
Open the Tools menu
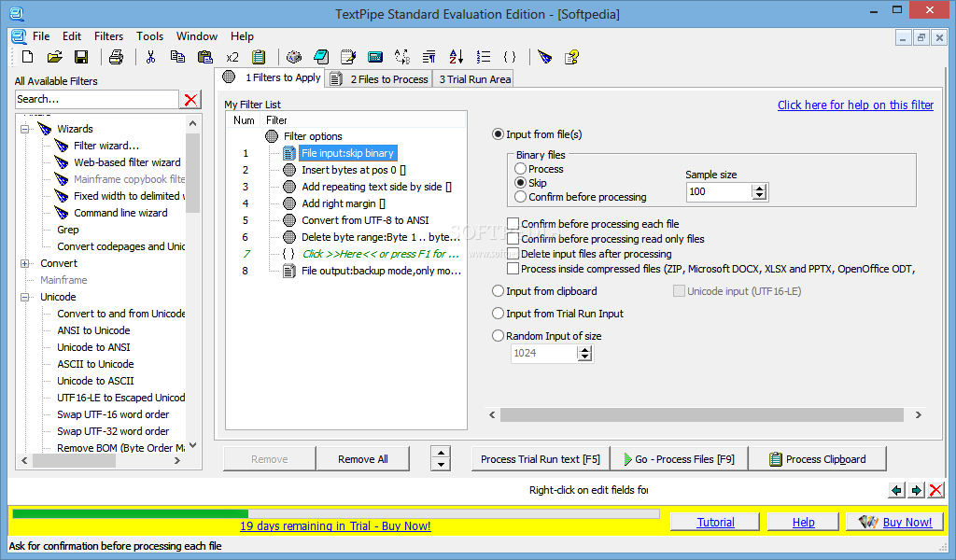pyautogui.click(x=150, y=36)
